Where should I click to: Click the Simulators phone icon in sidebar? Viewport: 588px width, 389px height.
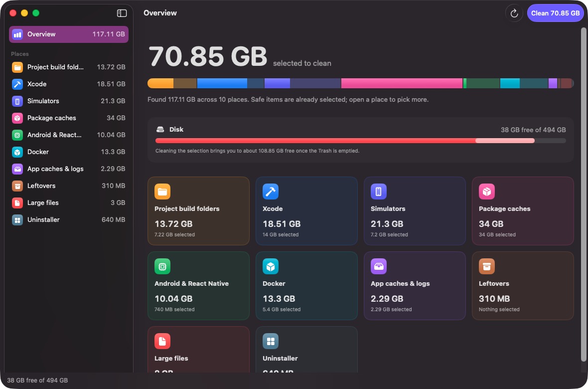click(x=17, y=101)
